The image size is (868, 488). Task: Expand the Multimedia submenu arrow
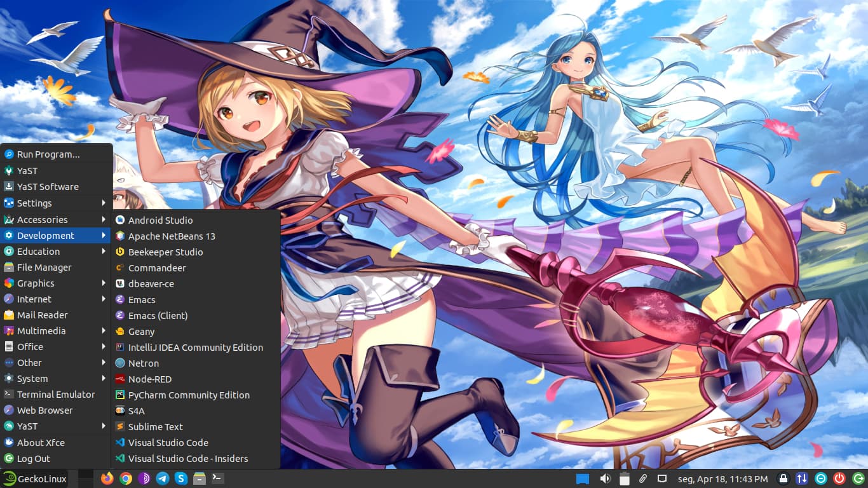pyautogui.click(x=104, y=331)
